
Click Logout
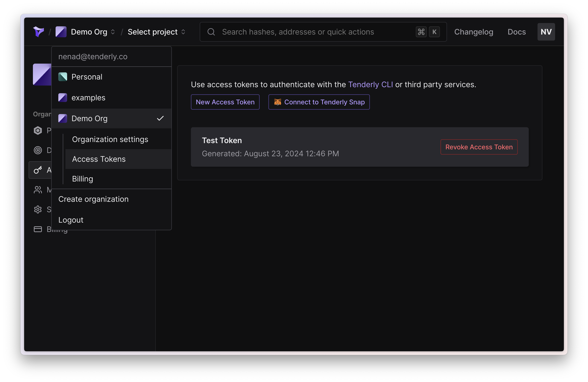(111, 220)
